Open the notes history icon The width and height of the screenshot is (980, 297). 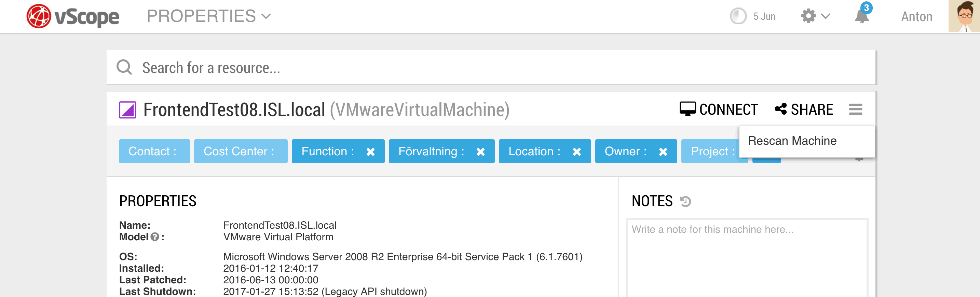pos(685,201)
